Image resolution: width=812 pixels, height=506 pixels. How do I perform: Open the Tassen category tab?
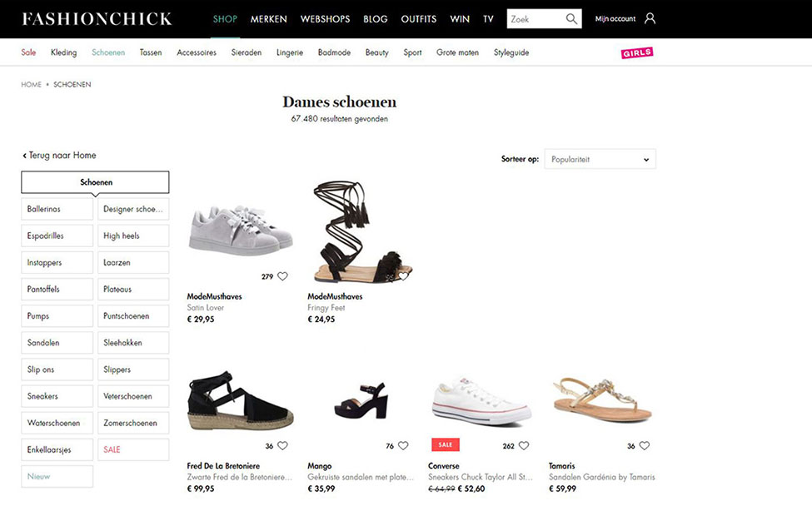click(x=151, y=52)
